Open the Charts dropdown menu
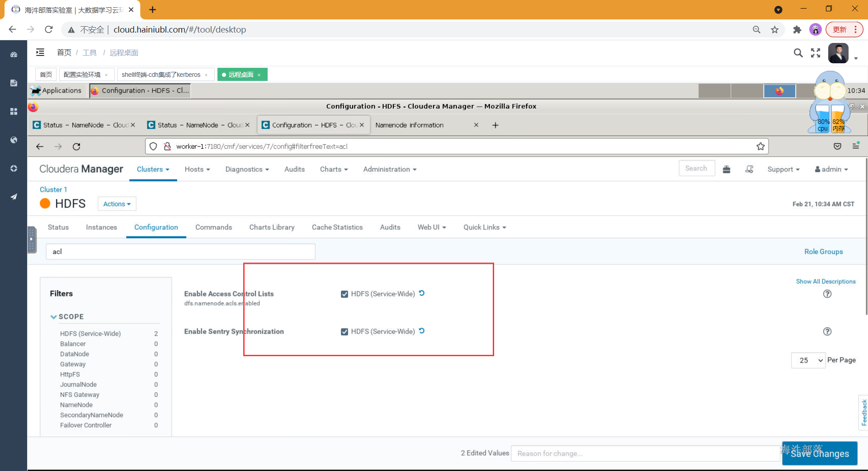868x471 pixels. [x=334, y=169]
